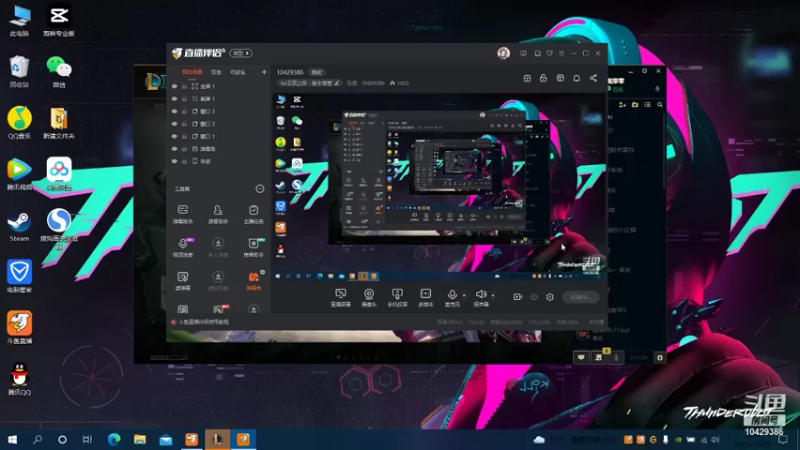Collapse the 工具箱 toolbox section

[x=260, y=189]
